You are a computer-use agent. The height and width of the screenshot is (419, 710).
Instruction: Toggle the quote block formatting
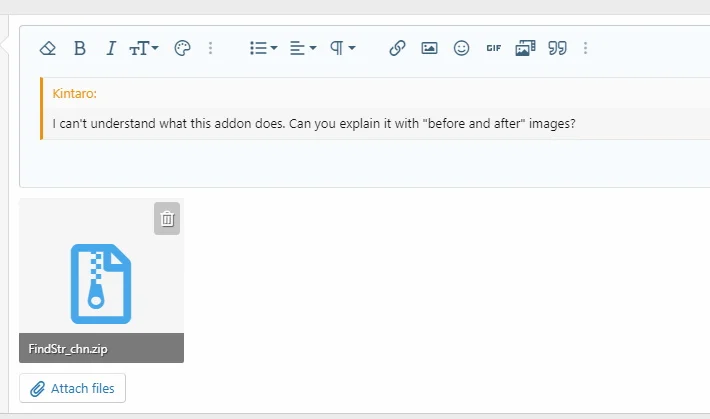[x=557, y=48]
